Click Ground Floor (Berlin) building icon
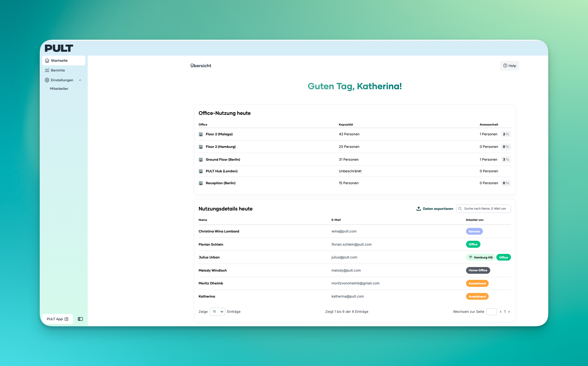This screenshot has width=588, height=366. pos(201,159)
